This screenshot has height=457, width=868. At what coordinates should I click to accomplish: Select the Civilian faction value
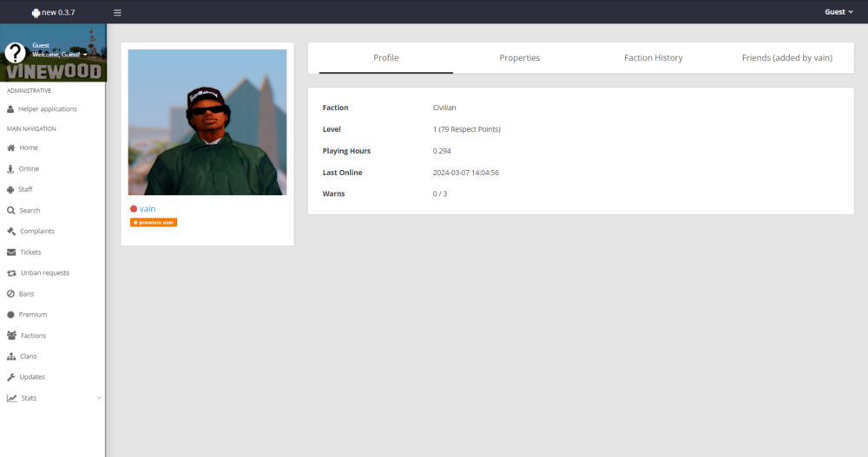pos(444,108)
